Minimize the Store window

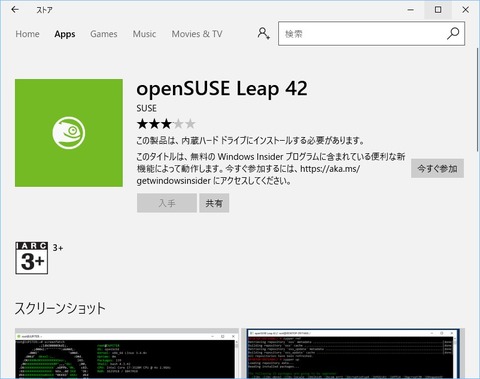411,10
